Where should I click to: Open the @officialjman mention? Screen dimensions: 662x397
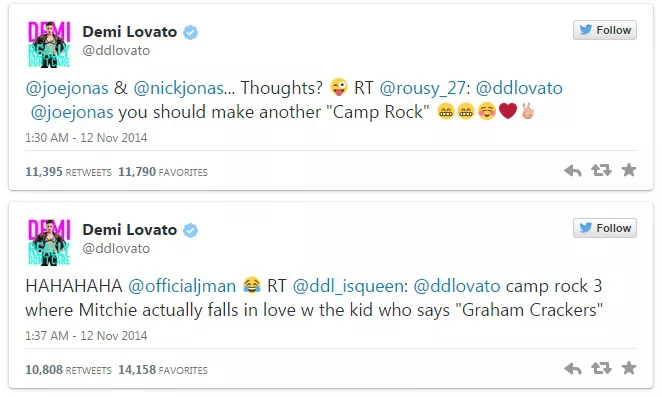point(182,286)
